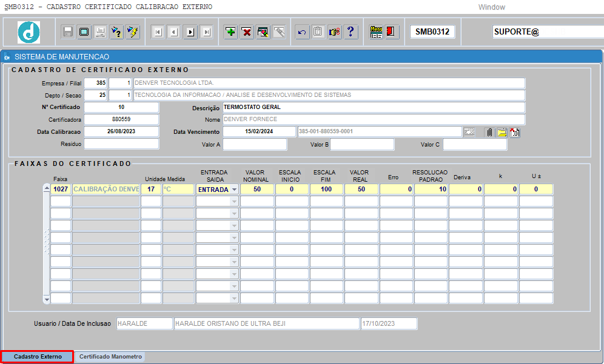This screenshot has width=604, height=364.
Task: Click the enter query flashlight question icon
Action: click(x=116, y=32)
